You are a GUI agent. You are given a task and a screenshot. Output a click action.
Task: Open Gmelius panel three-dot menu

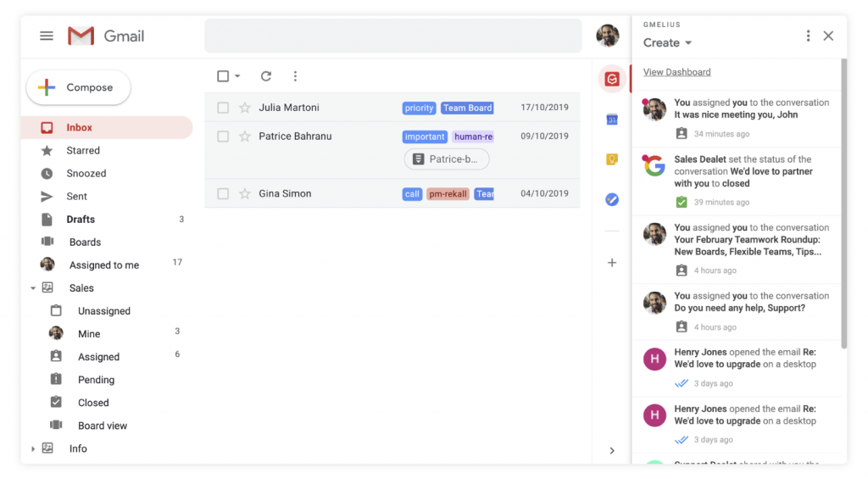click(808, 36)
